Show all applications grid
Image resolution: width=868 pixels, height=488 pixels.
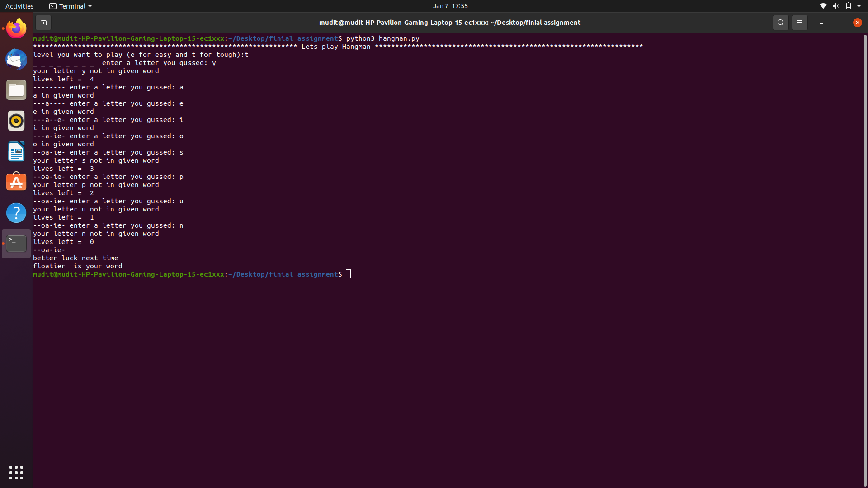tap(16, 472)
